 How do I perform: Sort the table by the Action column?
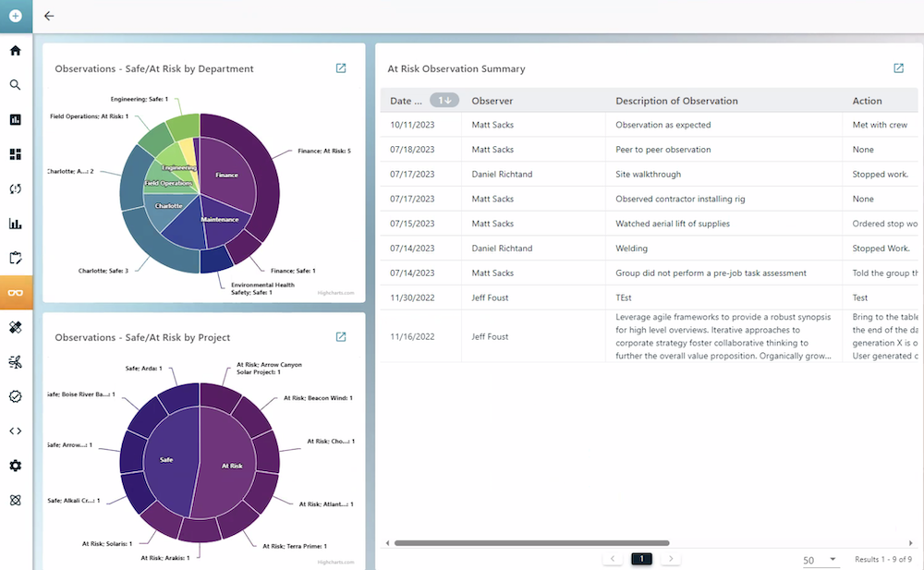867,101
